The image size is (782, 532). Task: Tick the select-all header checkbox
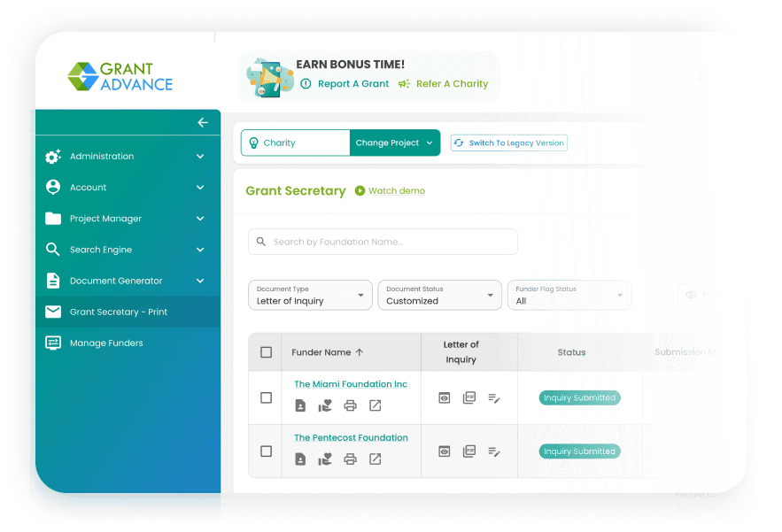(267, 352)
